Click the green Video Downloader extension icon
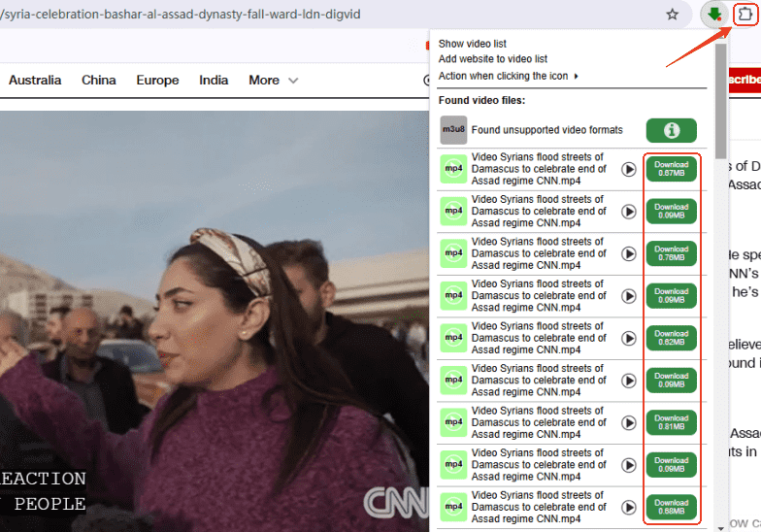This screenshot has height=532, width=761. tap(714, 15)
